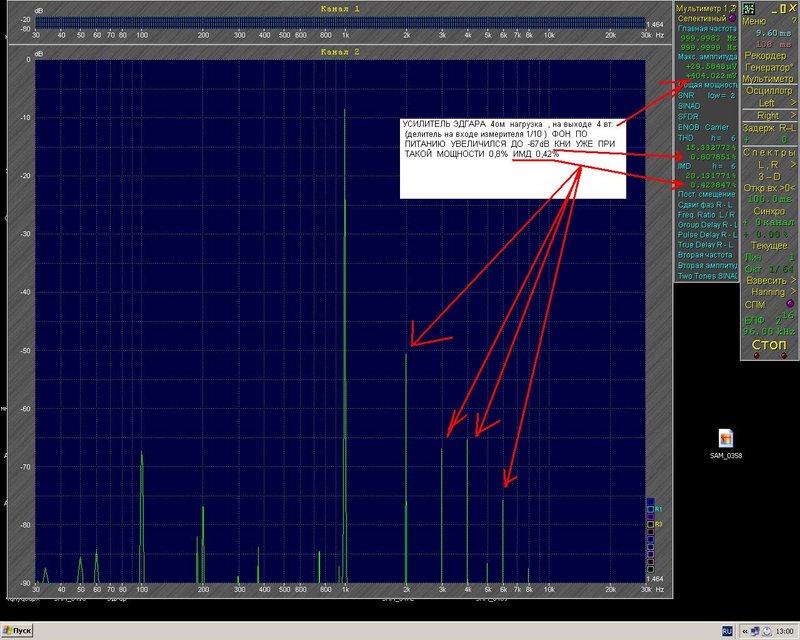Click the network computers tray icon
This screenshot has height=640, width=800.
pos(755,631)
